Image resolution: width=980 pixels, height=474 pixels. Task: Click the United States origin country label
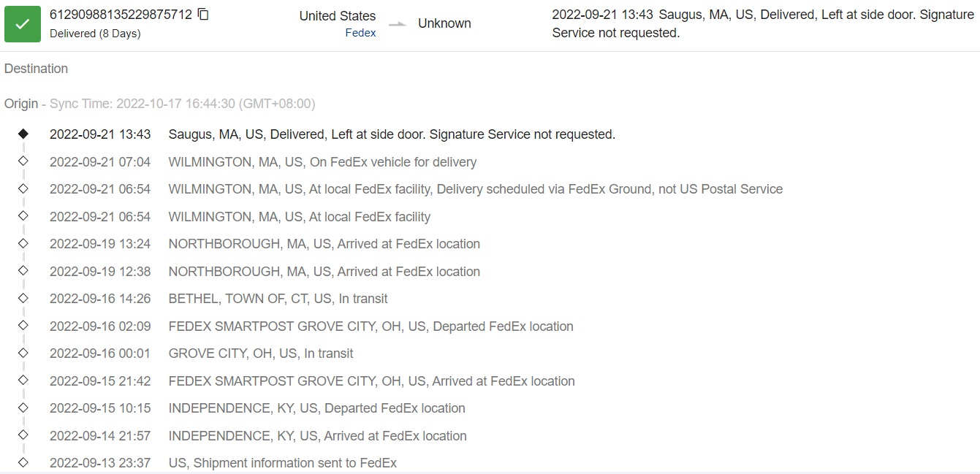pos(338,16)
